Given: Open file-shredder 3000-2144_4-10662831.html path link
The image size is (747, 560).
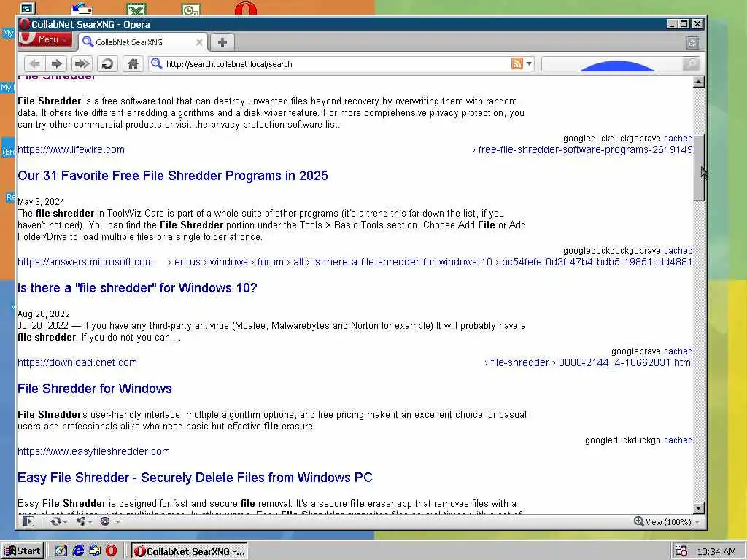Looking at the screenshot, I should [x=589, y=362].
